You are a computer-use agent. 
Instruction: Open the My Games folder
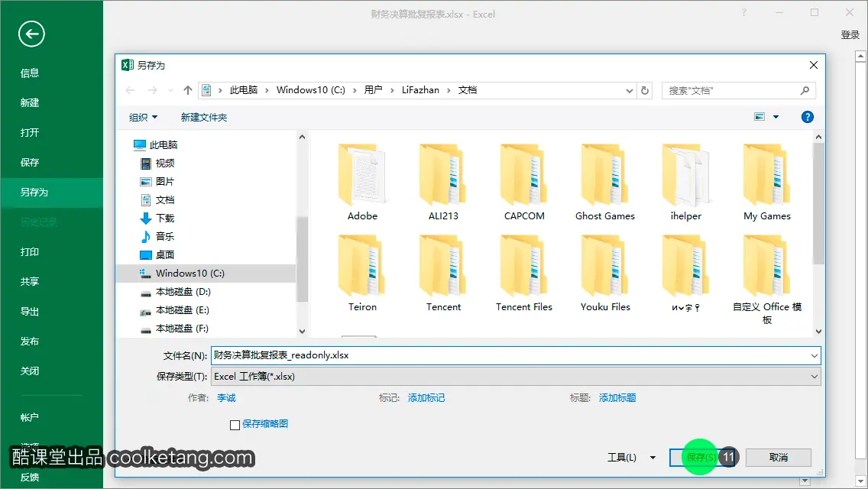pyautogui.click(x=766, y=183)
